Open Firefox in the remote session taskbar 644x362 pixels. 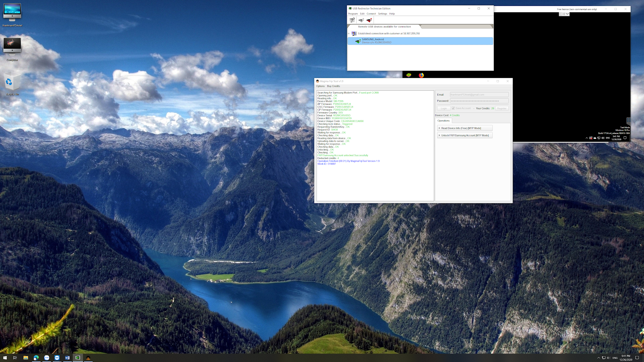click(421, 75)
